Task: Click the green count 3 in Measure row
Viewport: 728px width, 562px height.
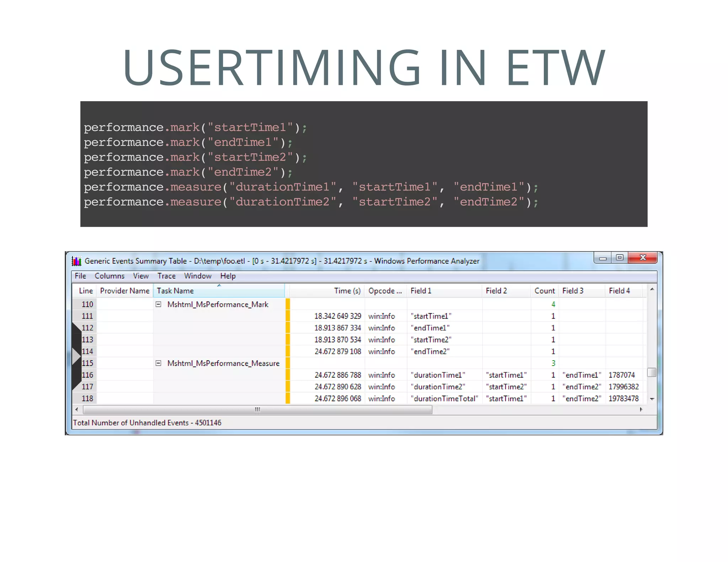Action: coord(553,363)
